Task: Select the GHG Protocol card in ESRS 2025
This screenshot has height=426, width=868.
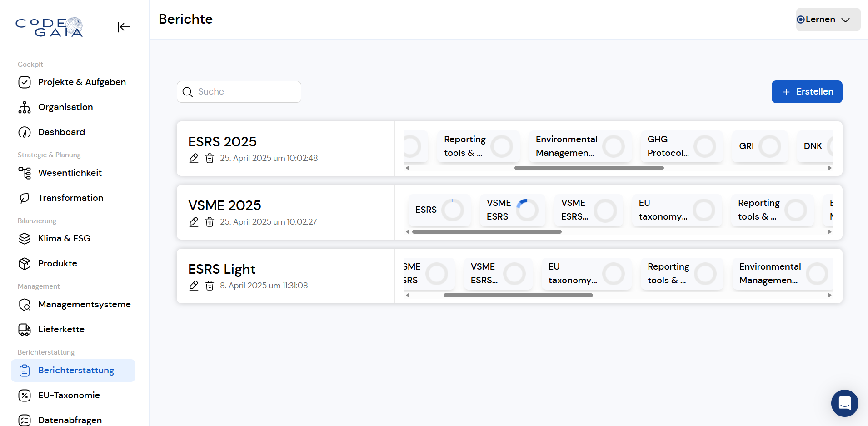Action: pos(681,146)
